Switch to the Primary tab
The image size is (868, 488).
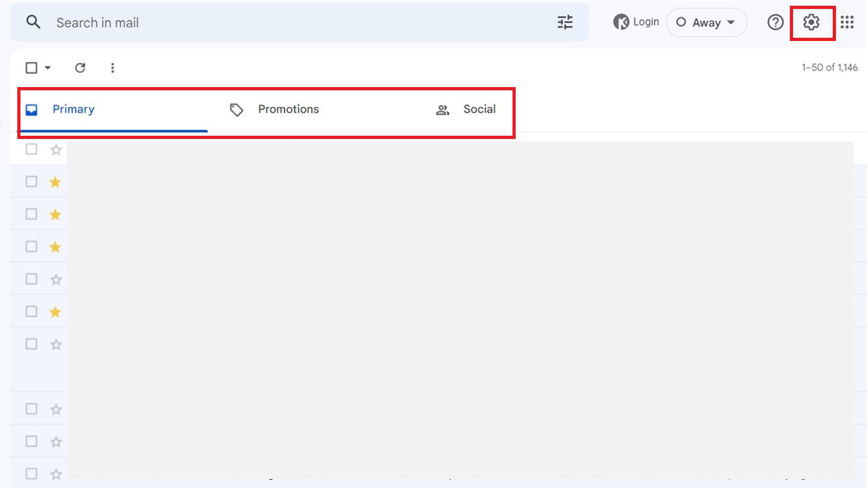click(113, 110)
